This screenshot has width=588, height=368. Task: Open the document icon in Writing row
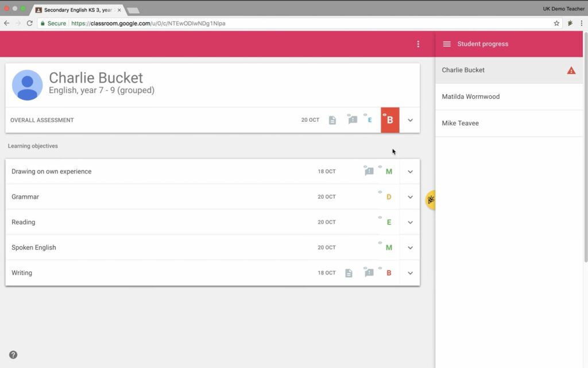[349, 273]
